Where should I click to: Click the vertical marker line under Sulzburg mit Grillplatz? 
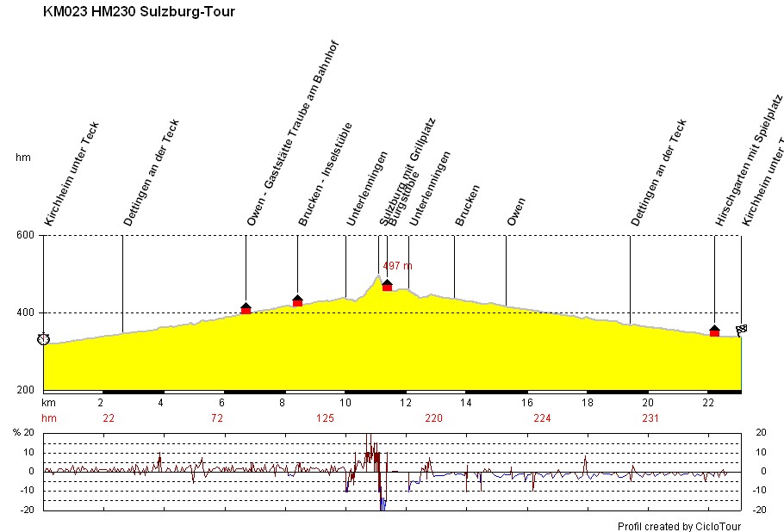378,254
